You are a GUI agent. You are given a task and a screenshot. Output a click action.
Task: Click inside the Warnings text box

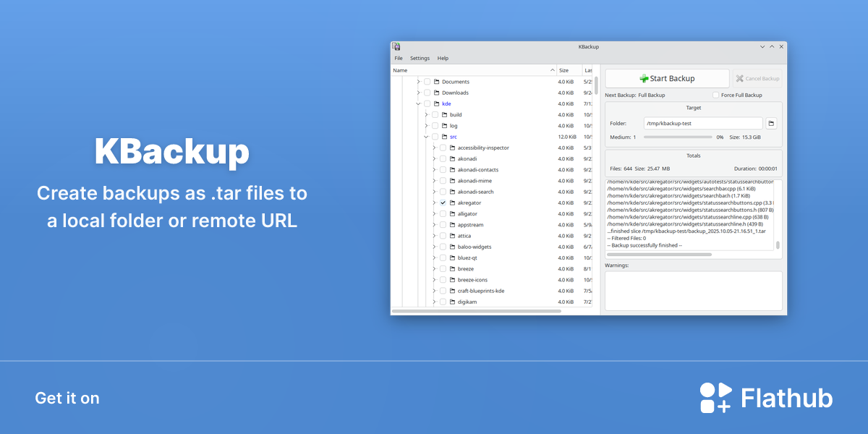(x=694, y=291)
